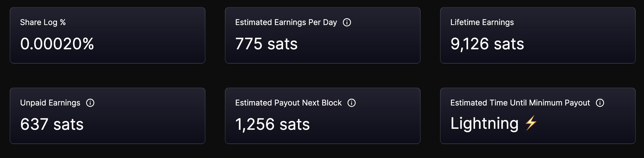Select the Share Log % card
The height and width of the screenshot is (158, 644).
pyautogui.click(x=108, y=35)
